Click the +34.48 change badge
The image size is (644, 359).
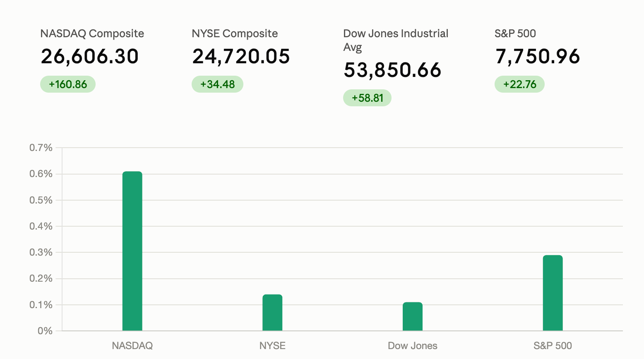pos(217,84)
